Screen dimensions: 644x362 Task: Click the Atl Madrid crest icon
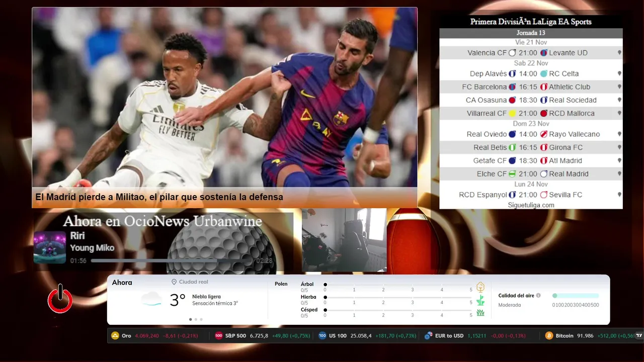(x=544, y=161)
